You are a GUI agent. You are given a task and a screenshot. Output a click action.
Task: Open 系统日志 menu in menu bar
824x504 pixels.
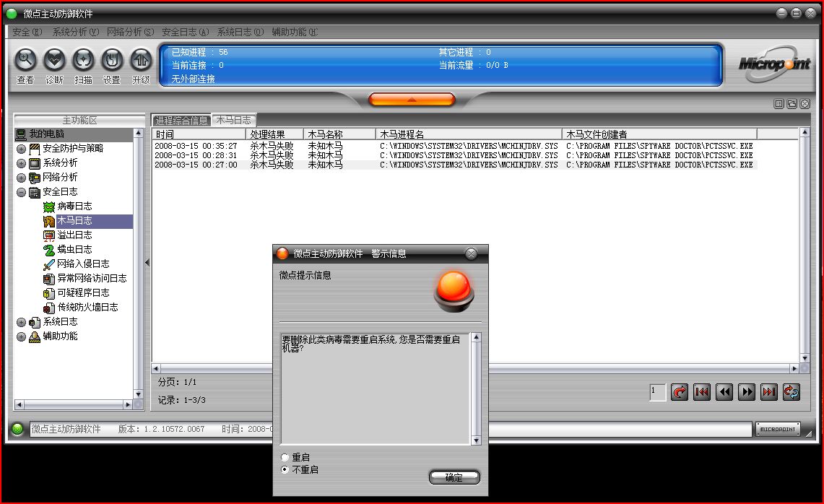[x=240, y=32]
